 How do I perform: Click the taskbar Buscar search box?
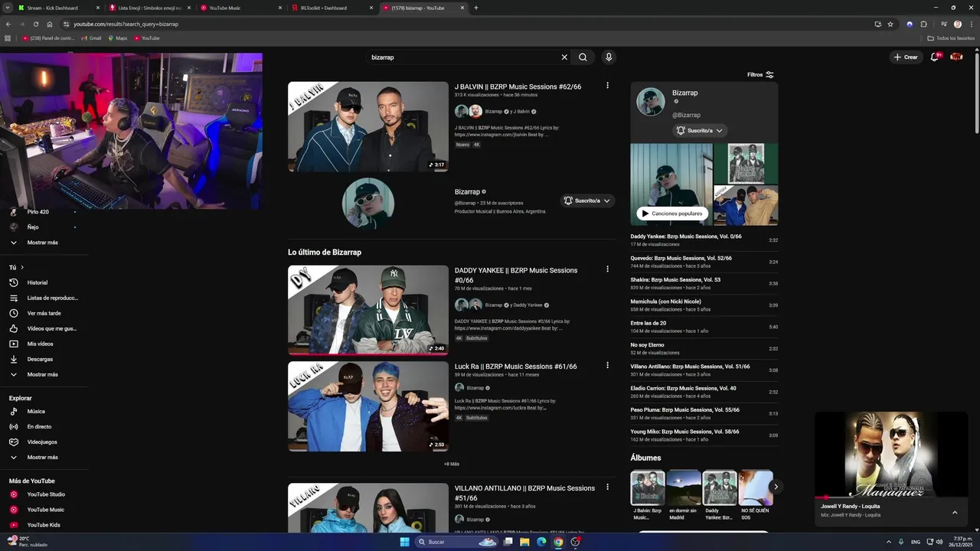click(456, 542)
